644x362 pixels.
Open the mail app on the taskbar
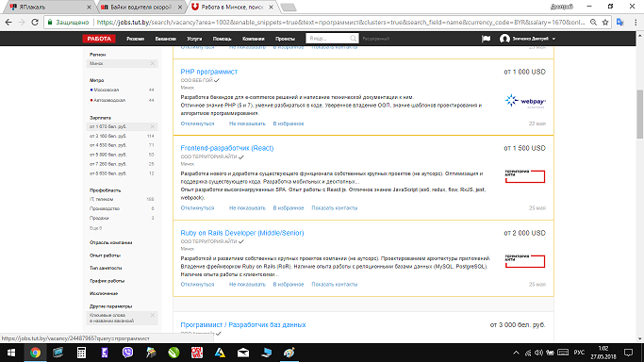pyautogui.click(x=243, y=353)
